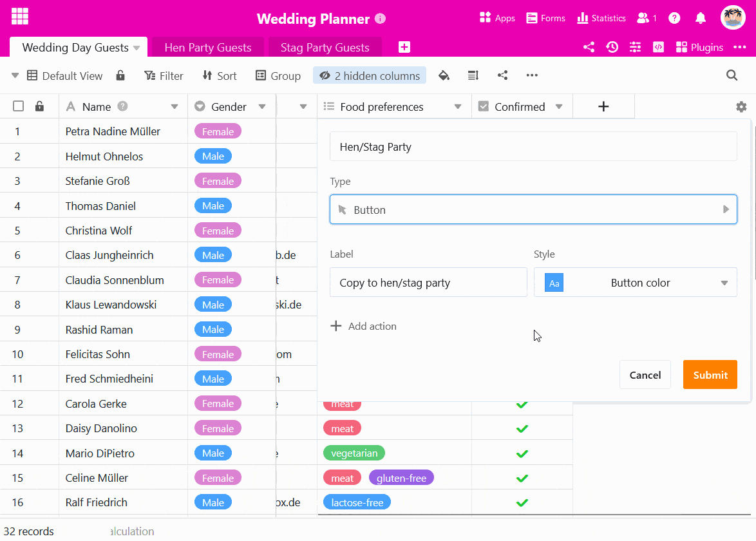This screenshot has height=541, width=756.
Task: Click the paint bucket row color icon
Action: [x=444, y=75]
